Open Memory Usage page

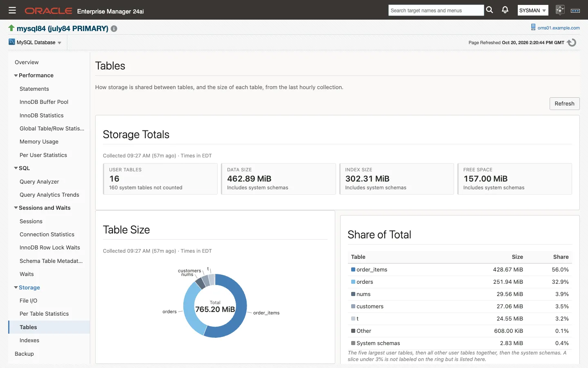point(39,141)
